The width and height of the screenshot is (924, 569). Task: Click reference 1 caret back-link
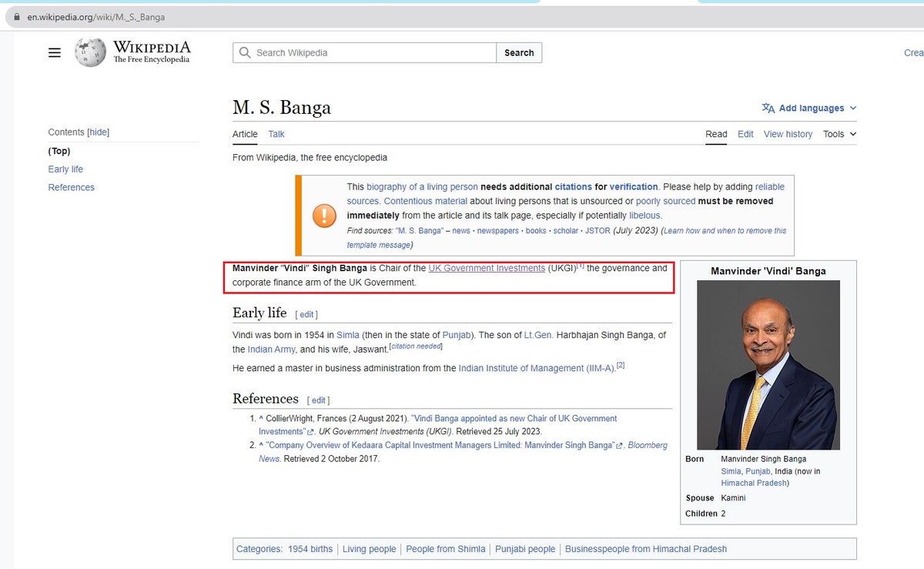(x=261, y=419)
